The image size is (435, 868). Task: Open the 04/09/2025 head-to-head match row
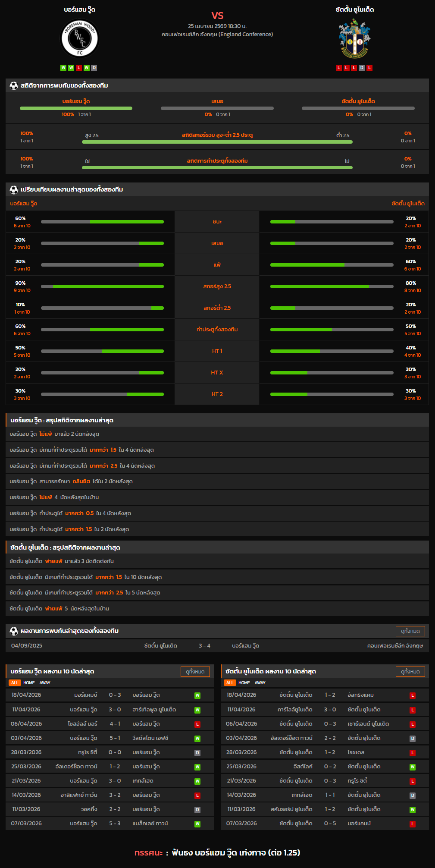coord(217,646)
